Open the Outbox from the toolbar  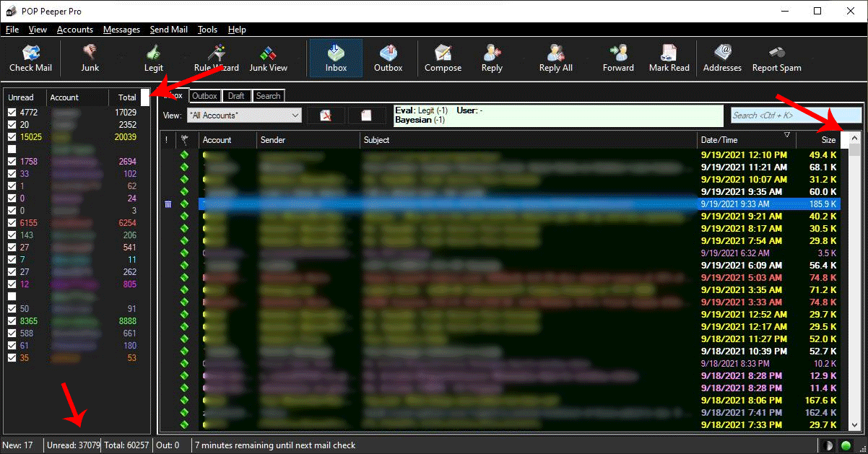pos(388,58)
